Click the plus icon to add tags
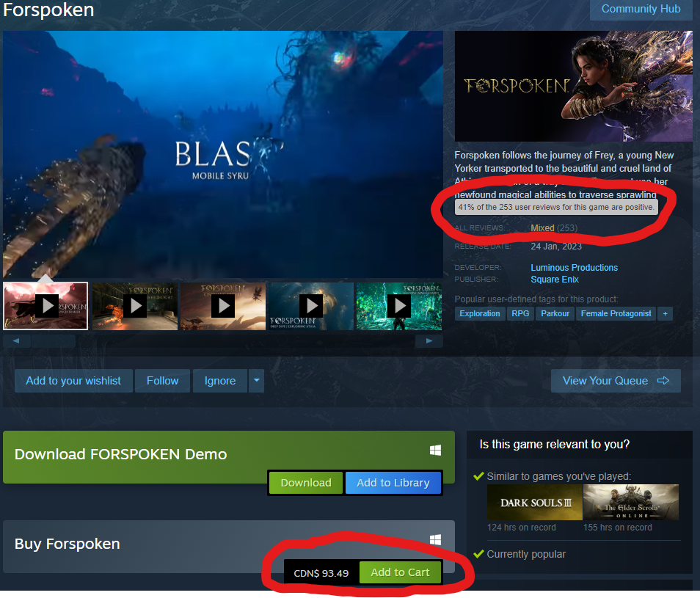Image resolution: width=700 pixels, height=598 pixels. (665, 314)
